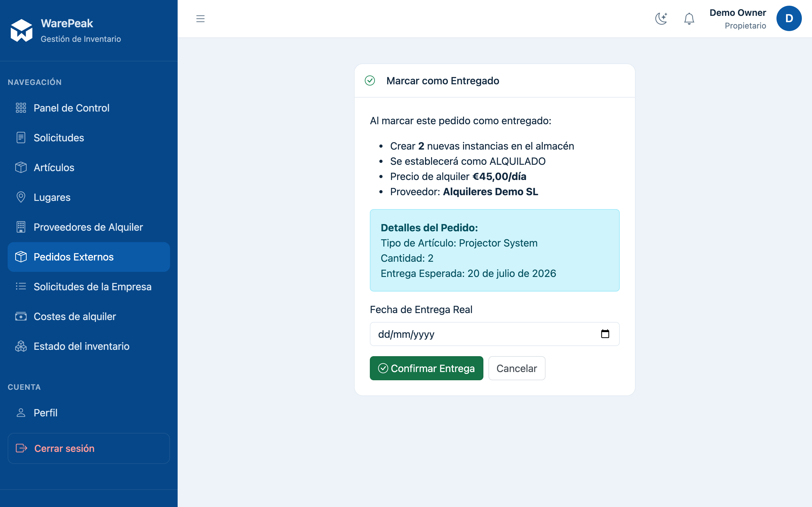Confirm delivery with Confirmar Entrega
Viewport: 812px width, 507px height.
(x=427, y=368)
